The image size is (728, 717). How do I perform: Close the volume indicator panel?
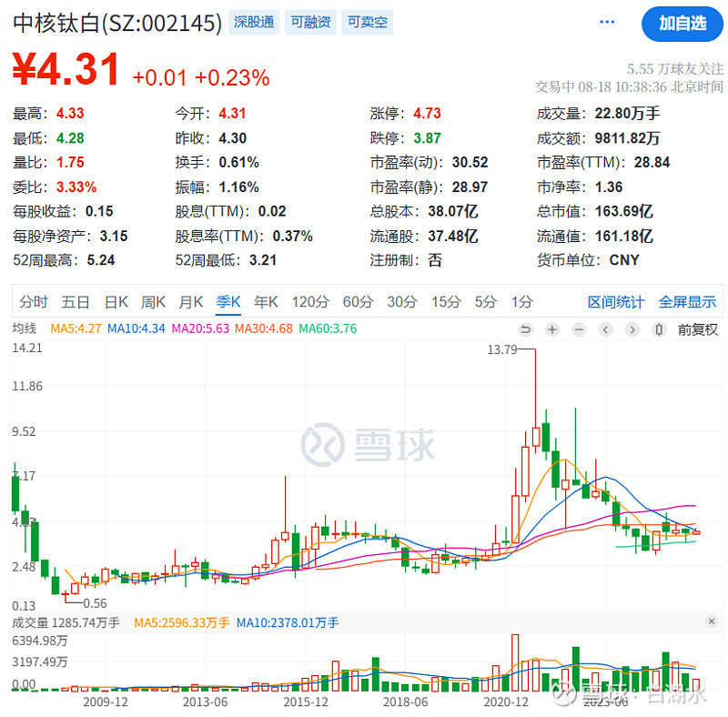[x=712, y=621]
